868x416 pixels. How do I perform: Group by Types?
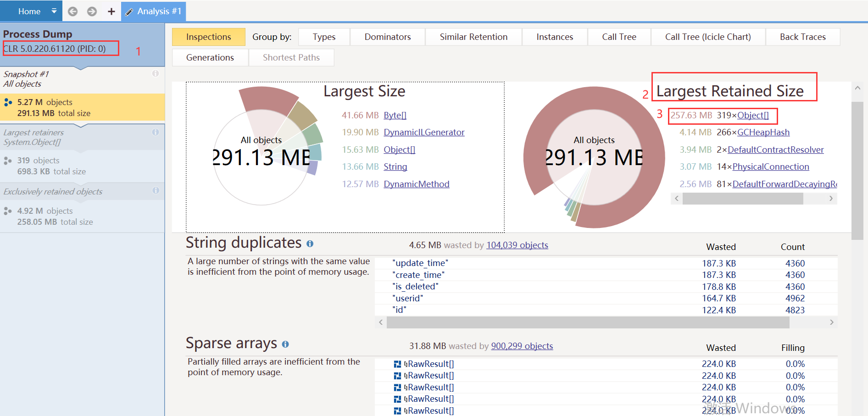[324, 37]
